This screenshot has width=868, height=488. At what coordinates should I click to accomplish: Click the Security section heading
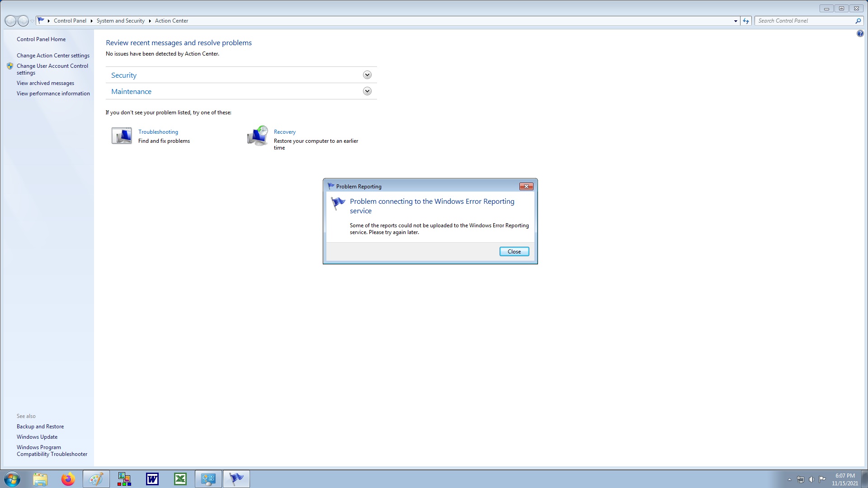[124, 75]
